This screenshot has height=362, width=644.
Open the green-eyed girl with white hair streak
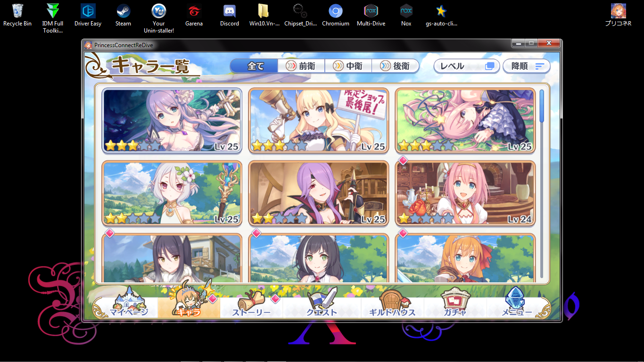click(x=319, y=258)
